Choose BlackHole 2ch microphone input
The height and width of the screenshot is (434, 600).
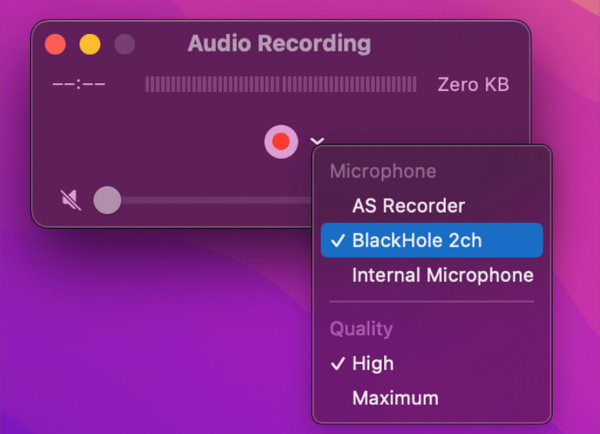tap(432, 240)
